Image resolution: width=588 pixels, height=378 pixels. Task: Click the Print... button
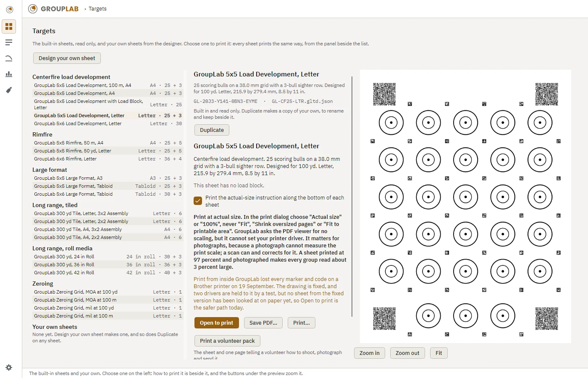302,323
